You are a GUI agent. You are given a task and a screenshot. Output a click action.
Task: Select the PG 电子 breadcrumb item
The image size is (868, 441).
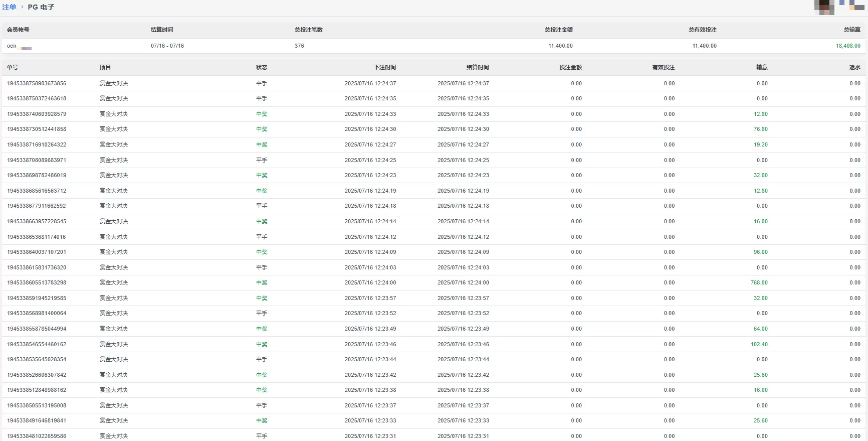click(x=41, y=7)
